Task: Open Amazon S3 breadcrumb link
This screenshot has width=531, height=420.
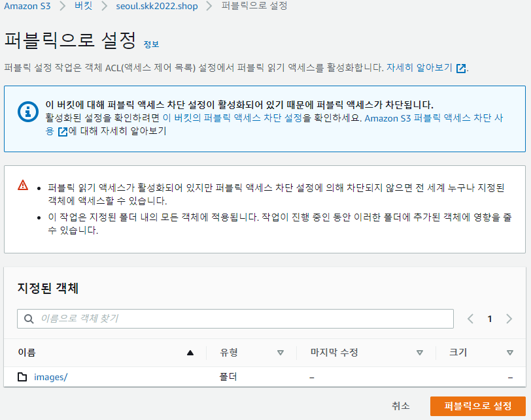Action: coord(27,6)
